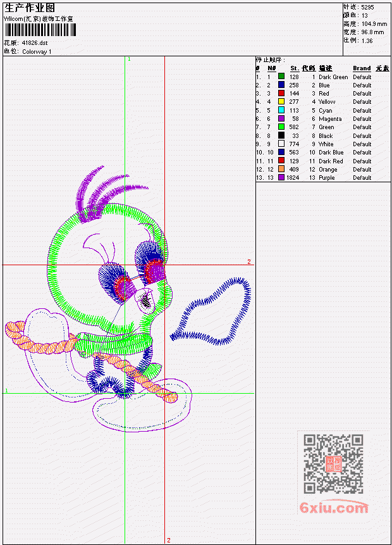
Task: Click the 'Brand' column header
Action: (362, 68)
